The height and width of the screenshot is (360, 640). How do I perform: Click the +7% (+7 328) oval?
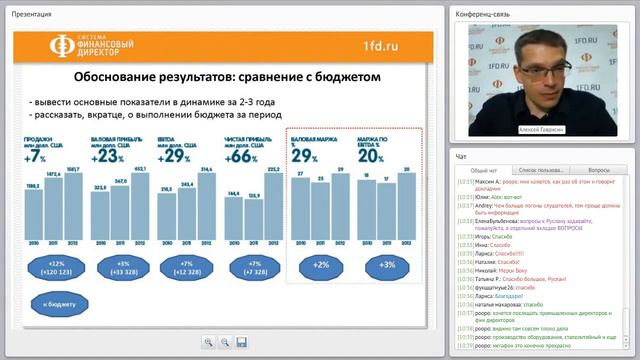tap(255, 268)
